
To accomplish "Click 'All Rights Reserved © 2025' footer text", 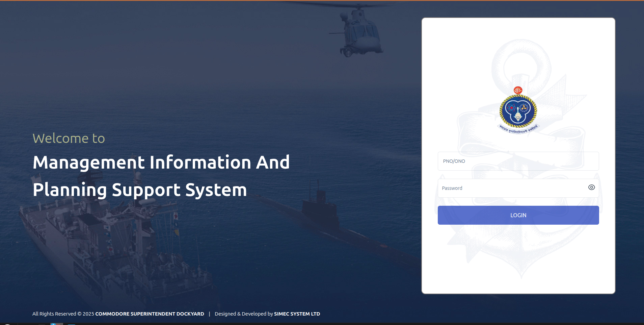I will coord(63,314).
